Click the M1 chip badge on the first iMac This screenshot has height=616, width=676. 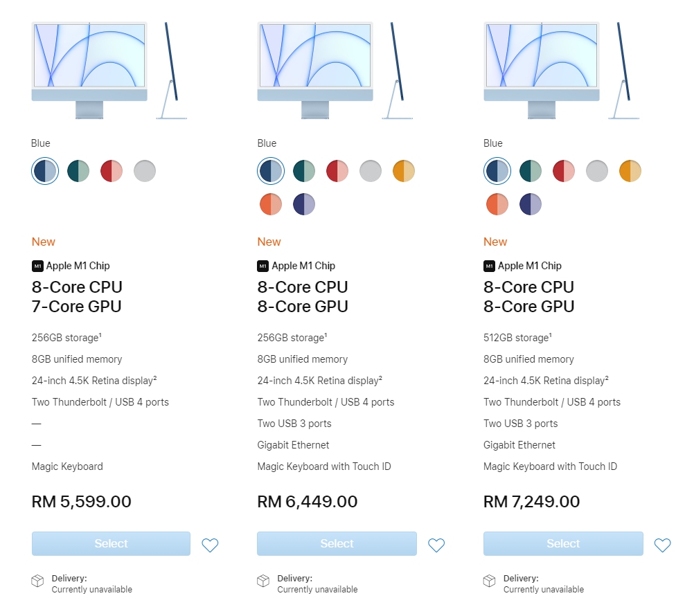36,265
